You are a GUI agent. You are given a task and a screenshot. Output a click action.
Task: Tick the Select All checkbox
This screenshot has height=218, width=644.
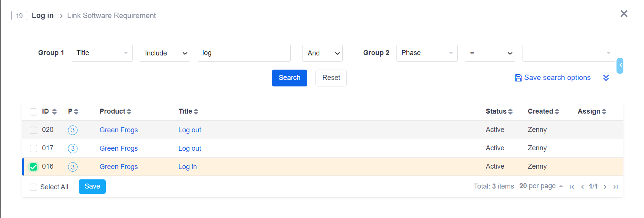34,187
